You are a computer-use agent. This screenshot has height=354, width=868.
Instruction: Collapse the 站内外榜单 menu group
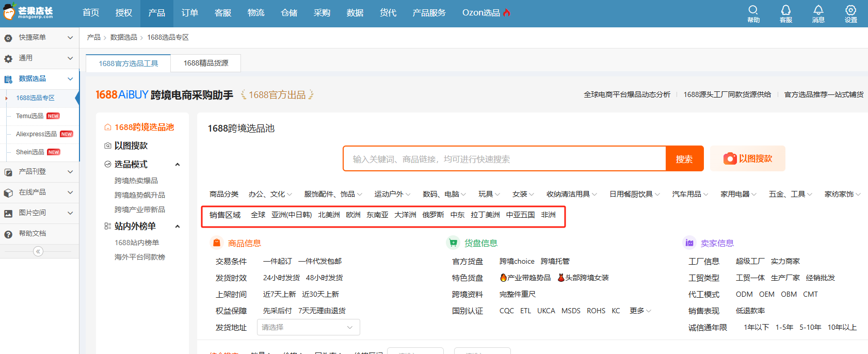pyautogui.click(x=178, y=227)
